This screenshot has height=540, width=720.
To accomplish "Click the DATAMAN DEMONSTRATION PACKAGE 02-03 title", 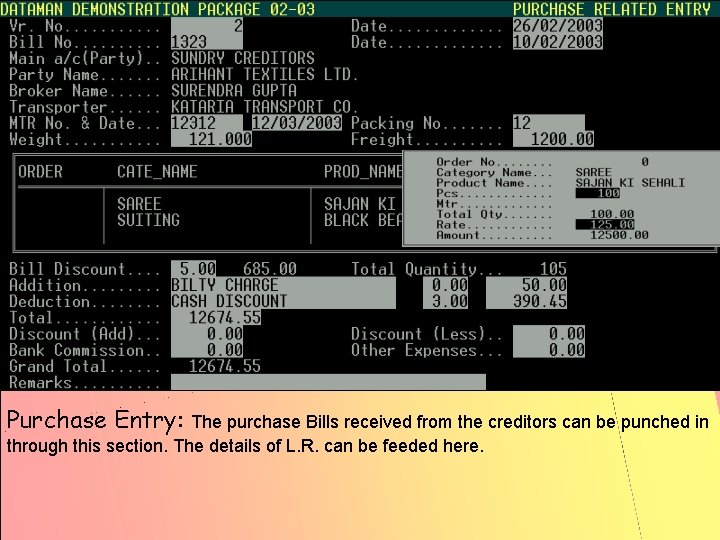I will (158, 9).
